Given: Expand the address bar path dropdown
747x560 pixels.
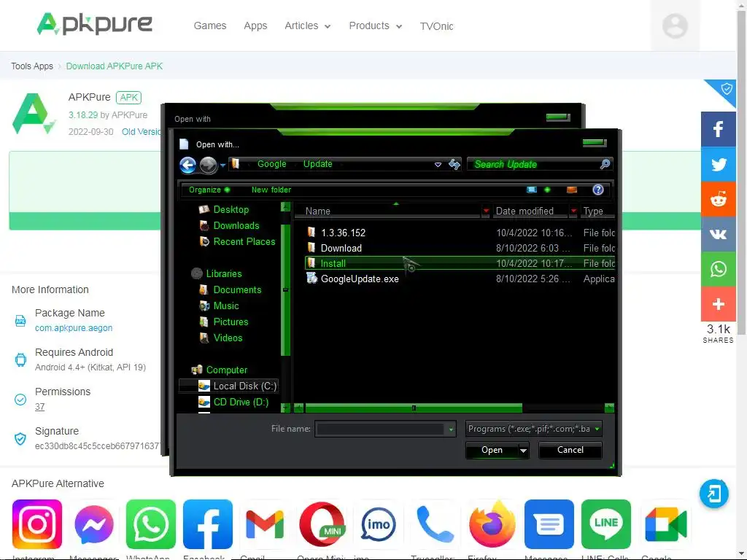Looking at the screenshot, I should pyautogui.click(x=438, y=165).
